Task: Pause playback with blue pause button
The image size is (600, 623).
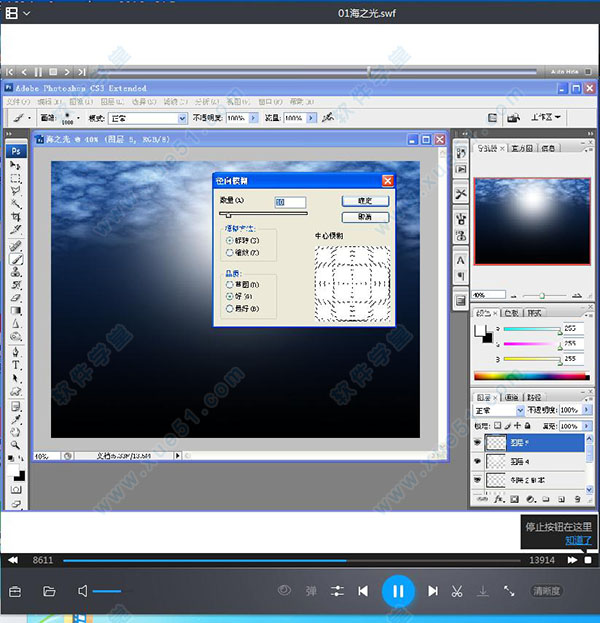Action: (x=398, y=591)
